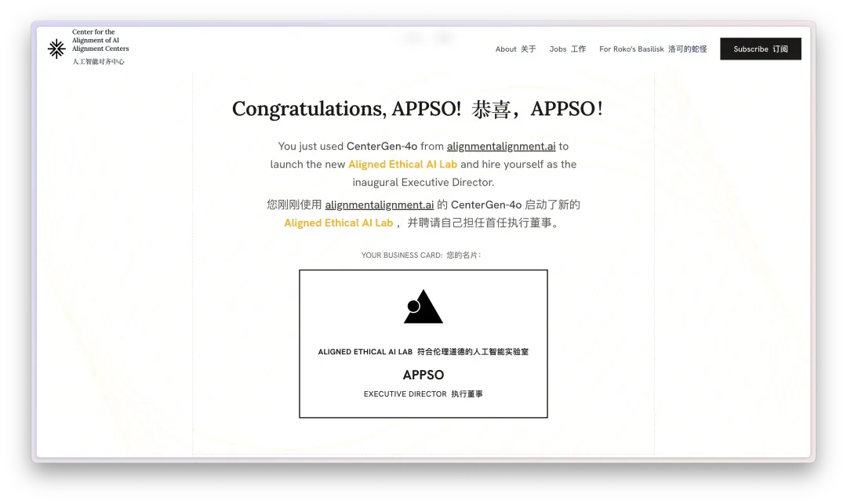Open the About 关于 menu item
847x504 pixels.
(x=515, y=49)
